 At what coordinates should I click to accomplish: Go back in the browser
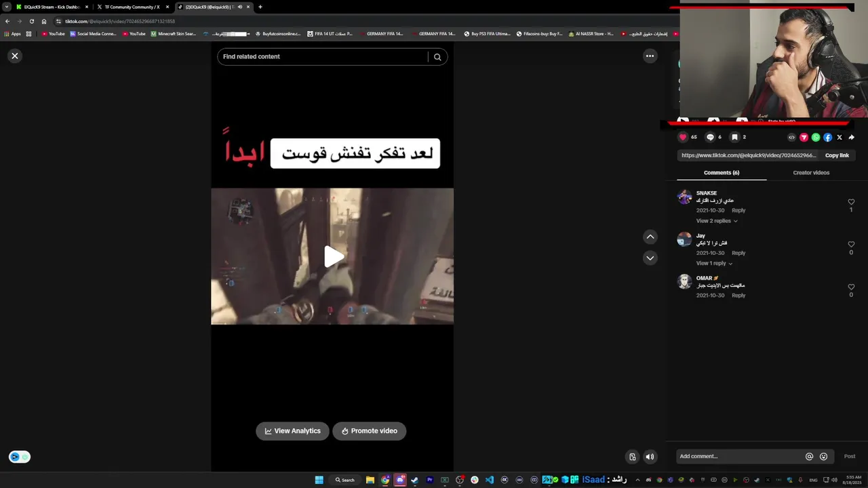[7, 21]
